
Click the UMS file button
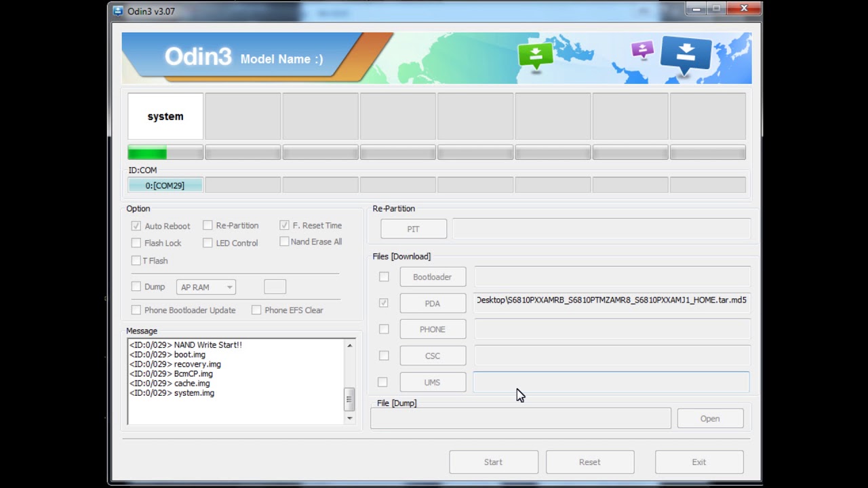pos(433,382)
